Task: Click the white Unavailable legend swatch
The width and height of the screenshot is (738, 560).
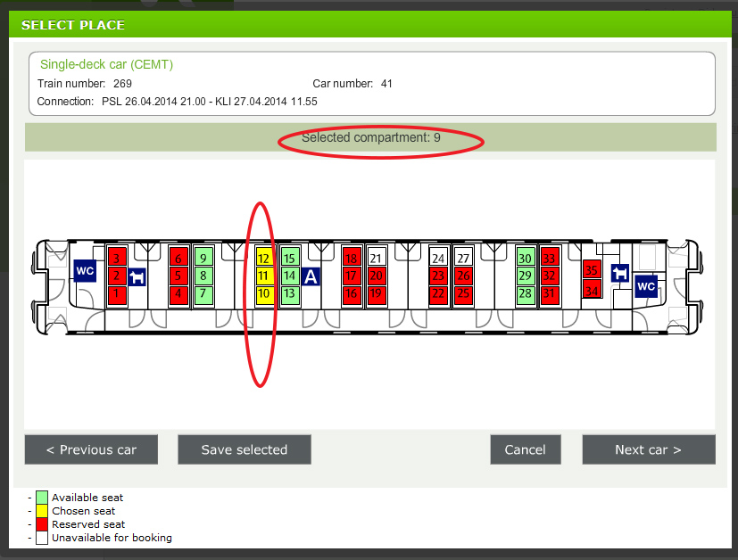Action: (x=42, y=538)
